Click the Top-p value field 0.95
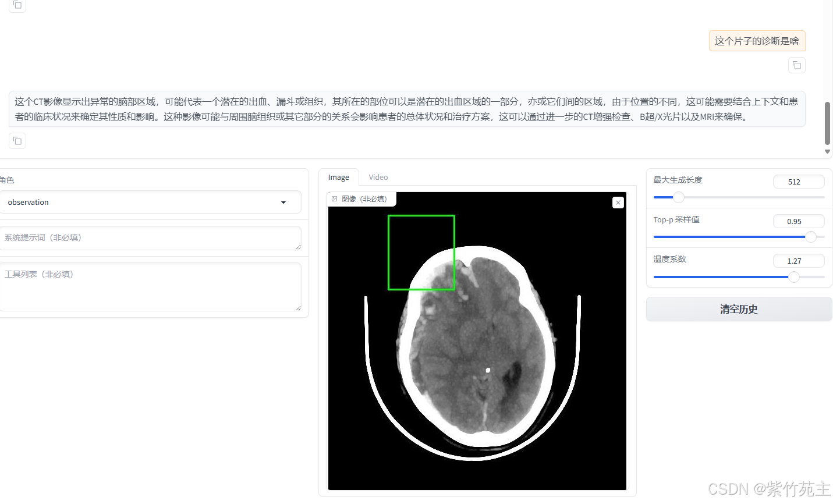This screenshot has width=833, height=504. pos(799,221)
